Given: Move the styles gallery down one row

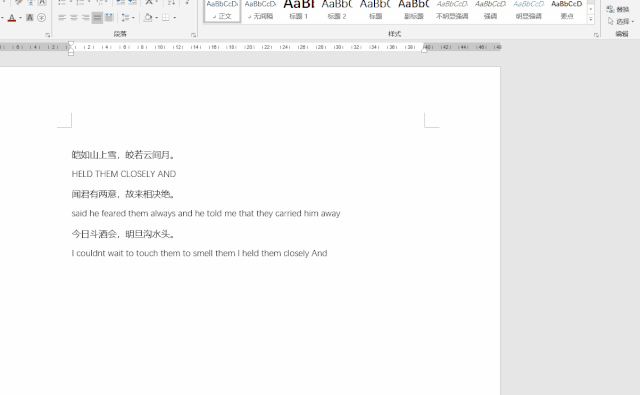Looking at the screenshot, I should click(x=591, y=9).
